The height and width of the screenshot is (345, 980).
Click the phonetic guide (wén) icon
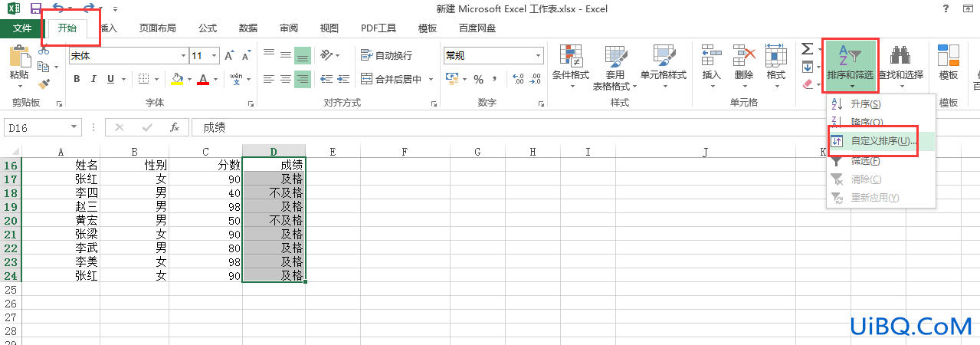point(236,79)
